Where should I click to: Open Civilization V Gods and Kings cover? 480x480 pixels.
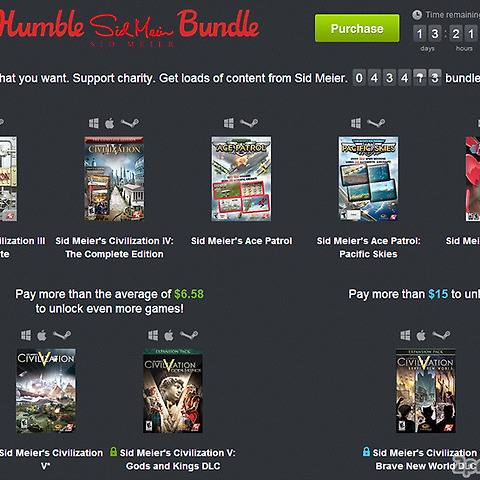pyautogui.click(x=173, y=391)
